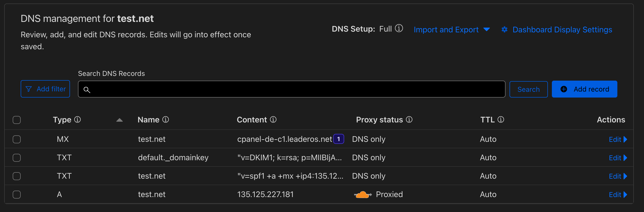This screenshot has height=212, width=644.
Task: Expand Edit for the MX record
Action: (618, 139)
